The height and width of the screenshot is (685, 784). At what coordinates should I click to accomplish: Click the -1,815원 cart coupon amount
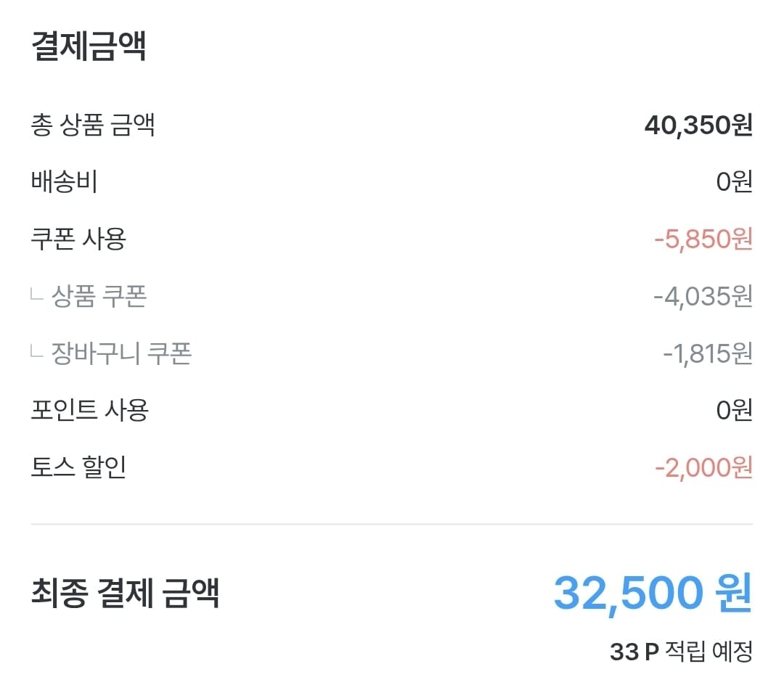pos(707,353)
